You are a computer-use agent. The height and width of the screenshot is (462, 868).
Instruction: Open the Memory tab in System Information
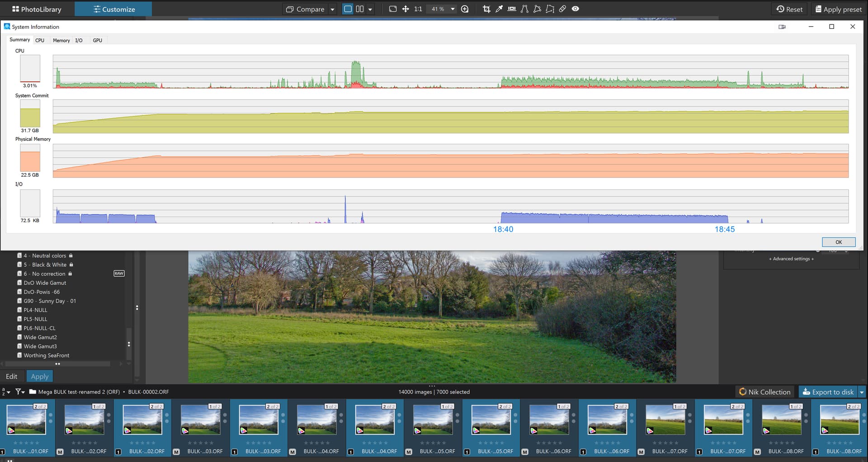pos(61,41)
